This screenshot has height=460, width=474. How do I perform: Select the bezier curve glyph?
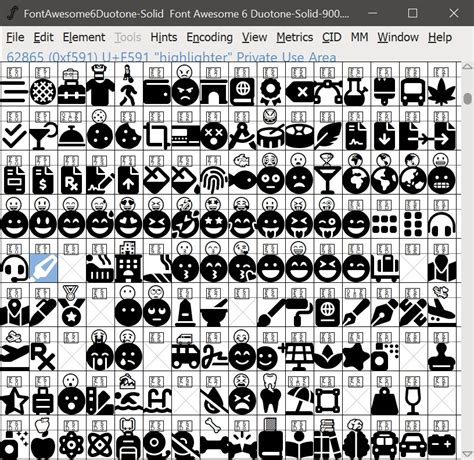328,92
